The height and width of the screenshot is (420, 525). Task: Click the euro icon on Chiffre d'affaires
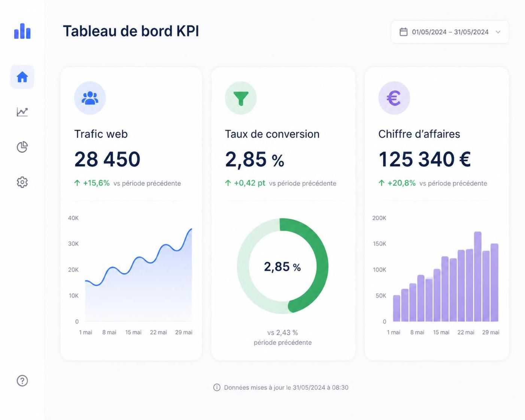tap(394, 98)
